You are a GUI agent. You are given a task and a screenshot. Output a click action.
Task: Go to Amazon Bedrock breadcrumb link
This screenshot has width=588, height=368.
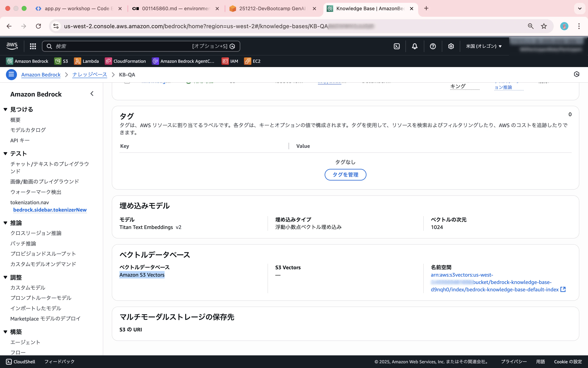pos(41,74)
